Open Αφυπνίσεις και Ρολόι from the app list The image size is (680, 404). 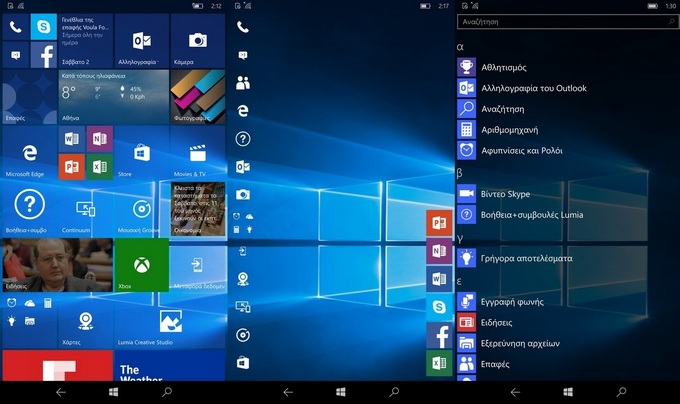(x=510, y=150)
